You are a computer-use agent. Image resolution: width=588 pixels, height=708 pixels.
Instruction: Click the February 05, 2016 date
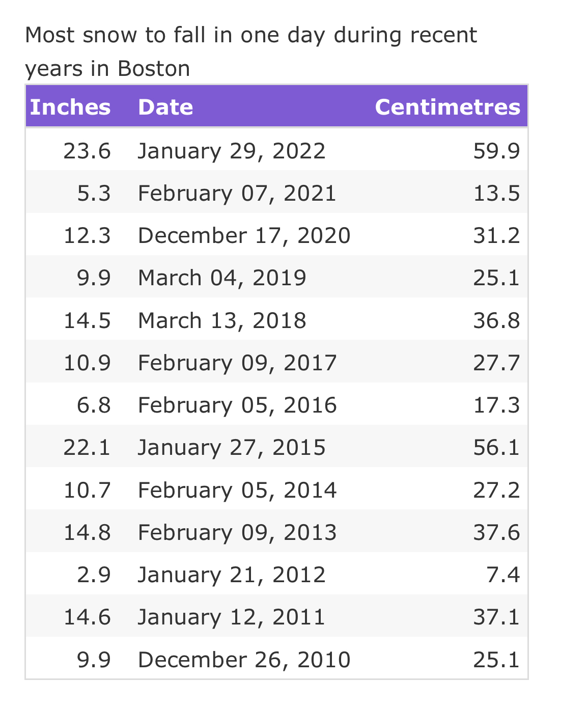coord(237,405)
